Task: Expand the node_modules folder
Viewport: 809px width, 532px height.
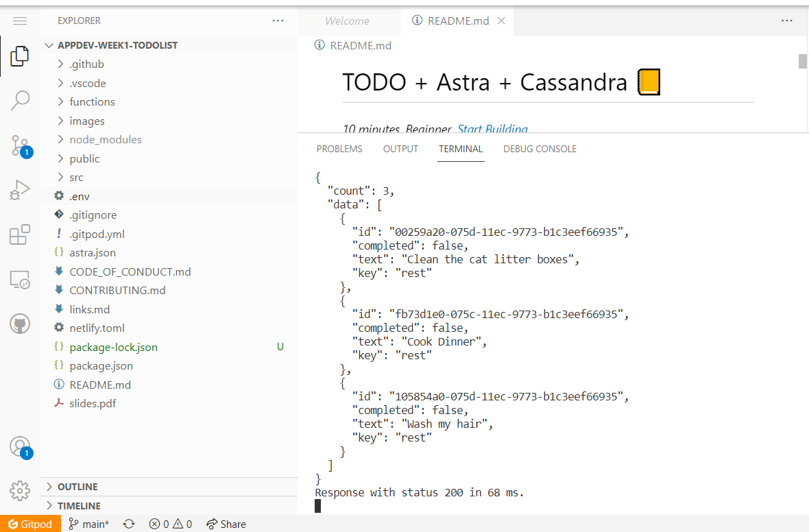Action: (x=169, y=139)
